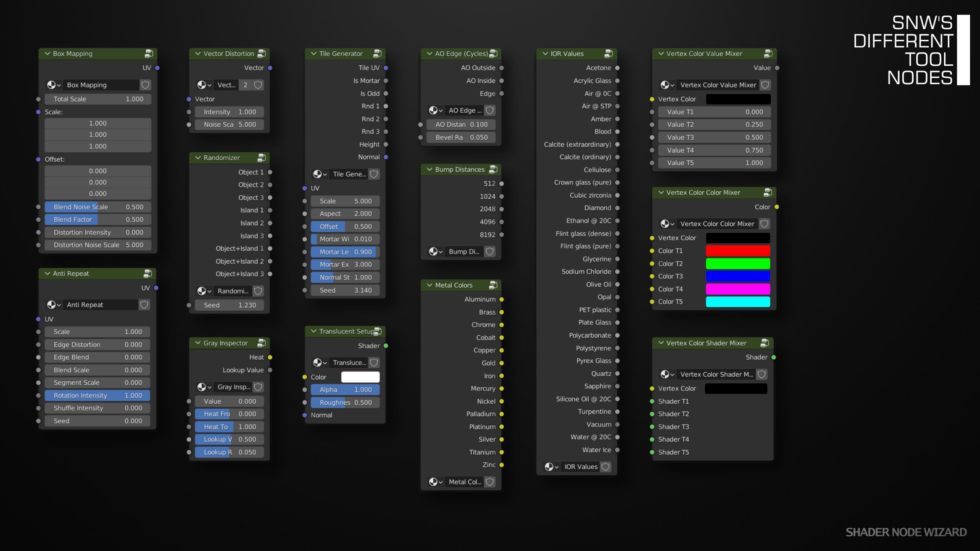Image resolution: width=980 pixels, height=551 pixels.
Task: Click the node group icon on Translucent Setup header
Action: point(377,331)
